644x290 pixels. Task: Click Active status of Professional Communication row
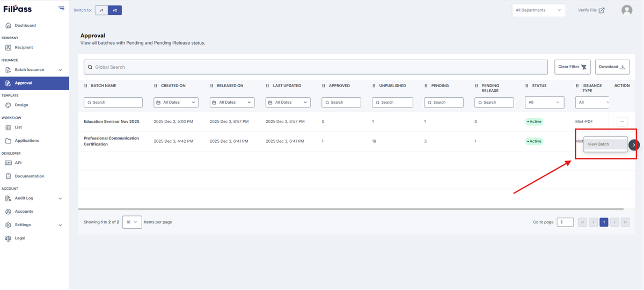[x=535, y=141]
